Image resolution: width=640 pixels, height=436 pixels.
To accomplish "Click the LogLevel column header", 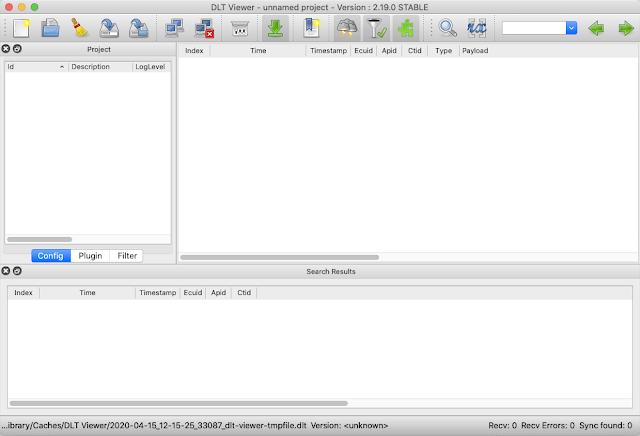I will pyautogui.click(x=152, y=67).
